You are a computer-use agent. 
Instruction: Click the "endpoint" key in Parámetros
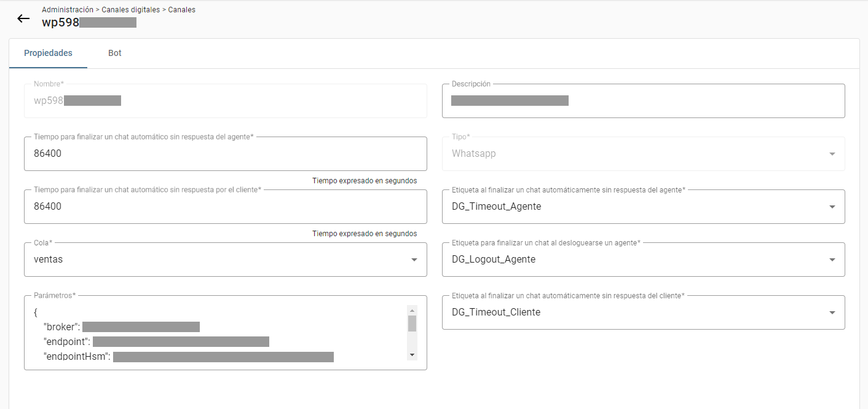[67, 341]
